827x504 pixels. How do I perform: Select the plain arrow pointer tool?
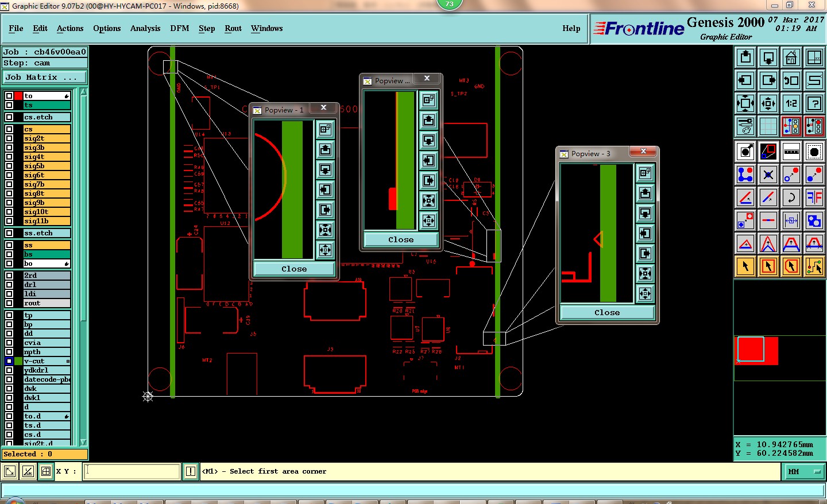745,266
